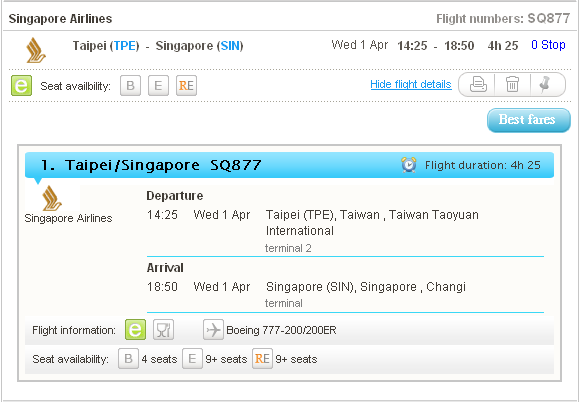Click the RE icon showing 9+ seats
The height and width of the screenshot is (402, 580).
coord(262,359)
